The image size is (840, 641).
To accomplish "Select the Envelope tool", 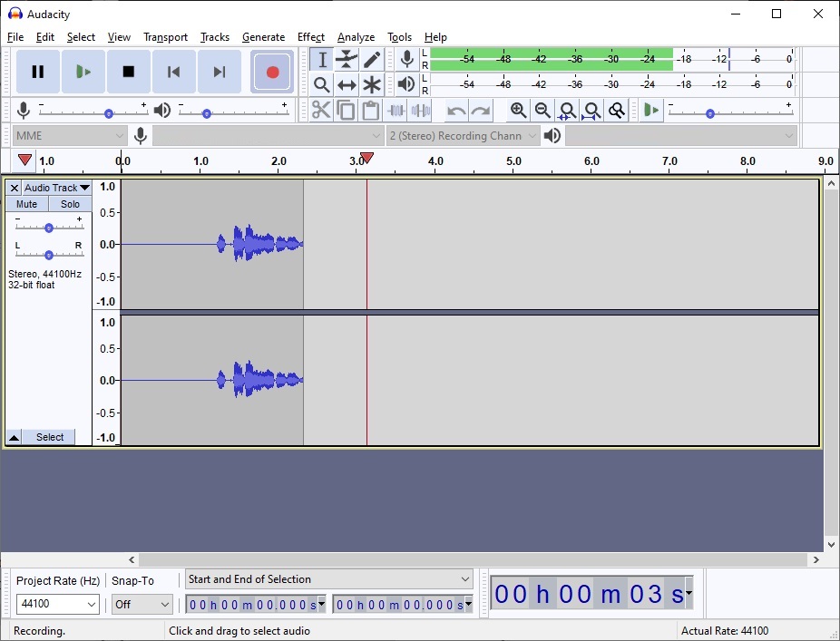I will coord(347,60).
